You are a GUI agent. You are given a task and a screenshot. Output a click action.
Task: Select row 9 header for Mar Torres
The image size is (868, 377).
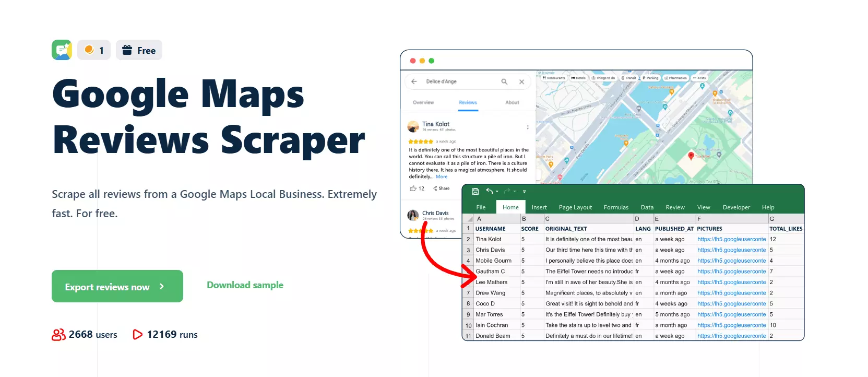point(468,314)
